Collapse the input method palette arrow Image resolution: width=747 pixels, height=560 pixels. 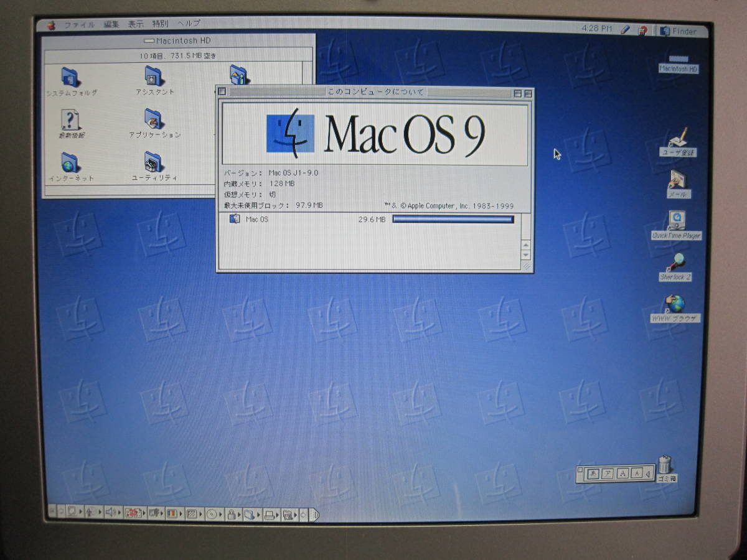pos(647,475)
